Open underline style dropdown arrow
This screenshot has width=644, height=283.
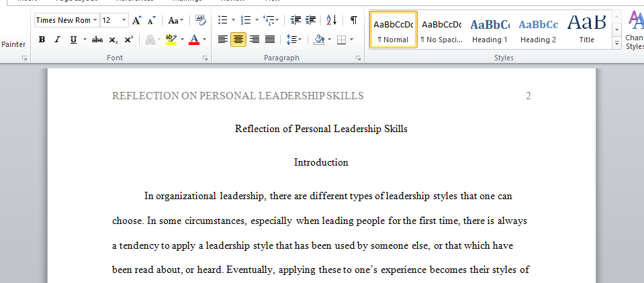click(x=85, y=40)
